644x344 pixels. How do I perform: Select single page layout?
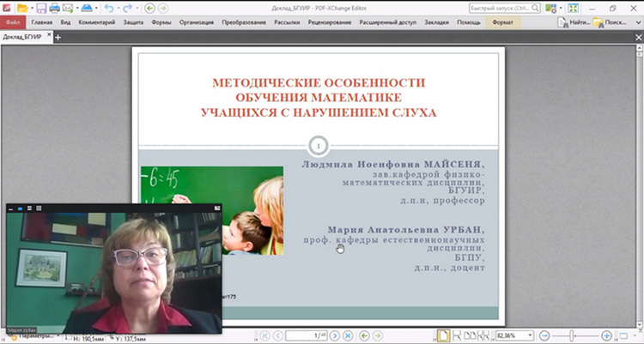443,335
